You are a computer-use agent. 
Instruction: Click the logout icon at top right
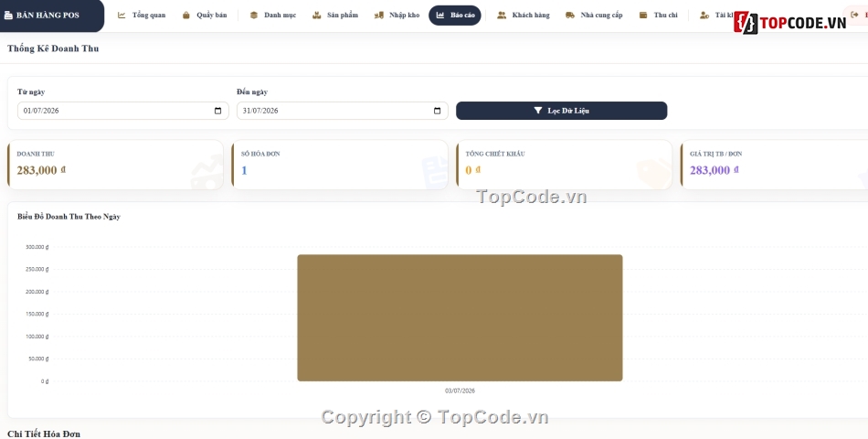[854, 15]
